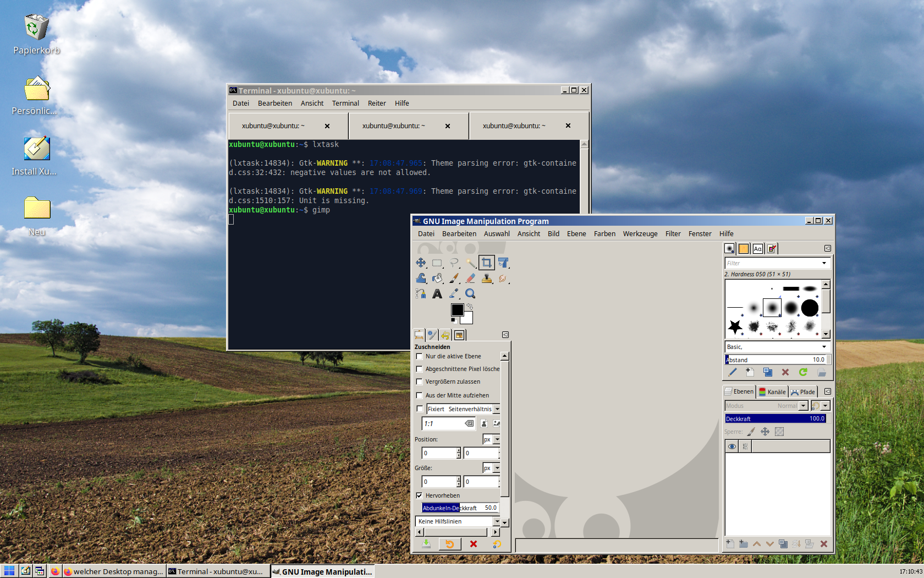Select the Crop tool
Viewport: 924px width, 578px height.
tap(487, 263)
